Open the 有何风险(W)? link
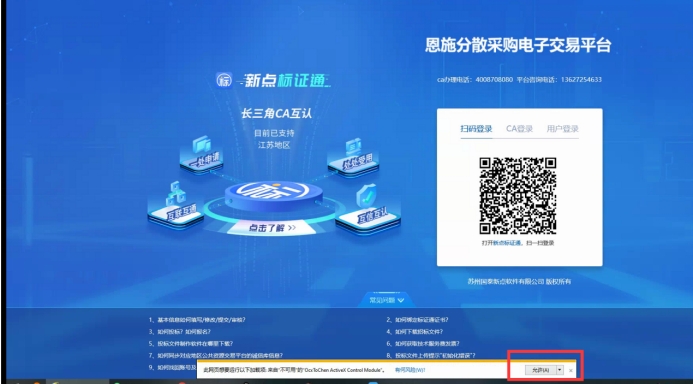Image resolution: width=693 pixels, height=384 pixels. coord(410,370)
